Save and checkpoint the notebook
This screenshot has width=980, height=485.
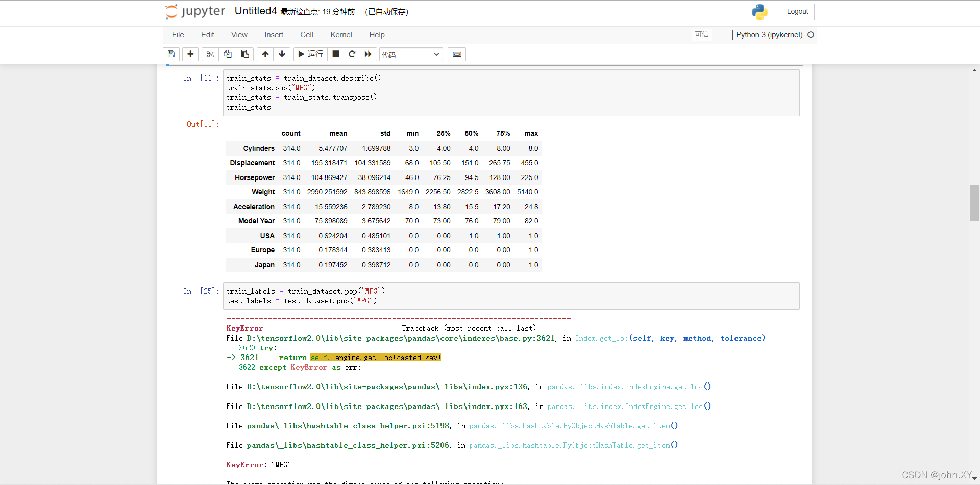click(171, 54)
